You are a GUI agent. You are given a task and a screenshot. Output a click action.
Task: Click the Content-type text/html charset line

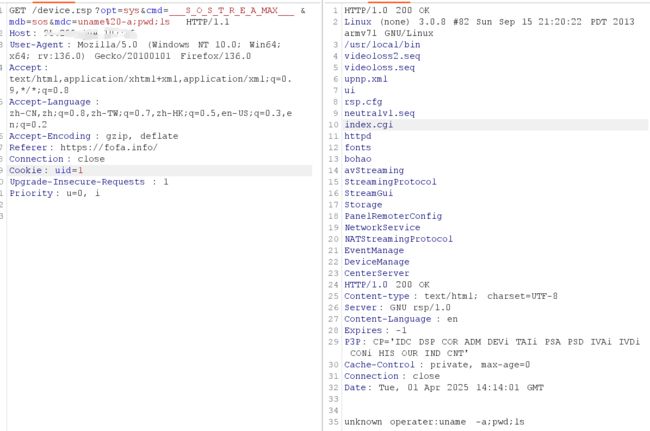point(451,296)
